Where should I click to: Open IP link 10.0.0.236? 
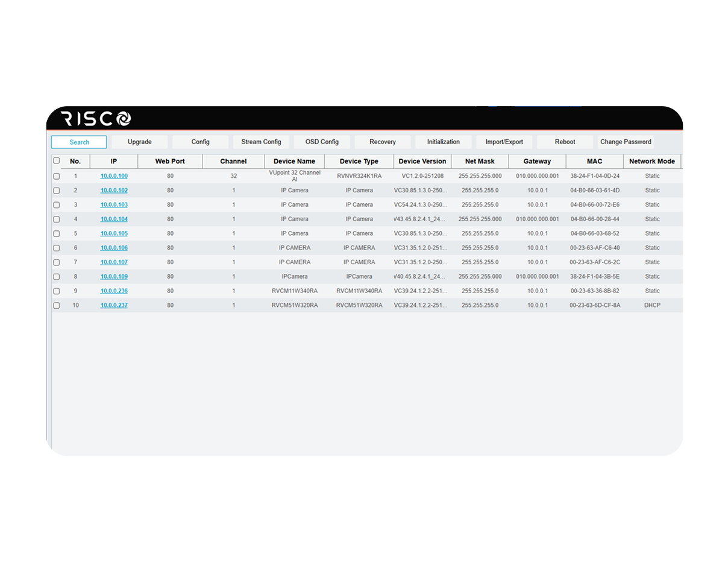(114, 291)
